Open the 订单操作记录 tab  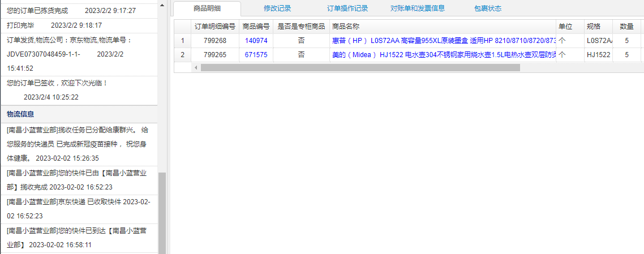pos(347,8)
